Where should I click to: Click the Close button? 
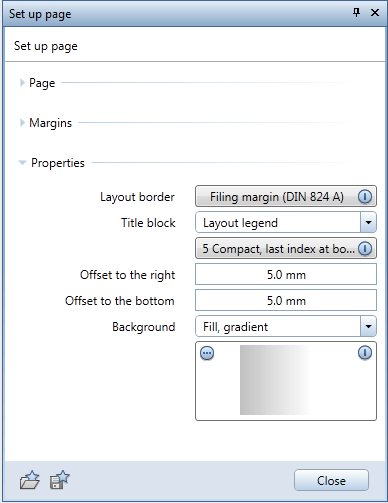coord(331,480)
